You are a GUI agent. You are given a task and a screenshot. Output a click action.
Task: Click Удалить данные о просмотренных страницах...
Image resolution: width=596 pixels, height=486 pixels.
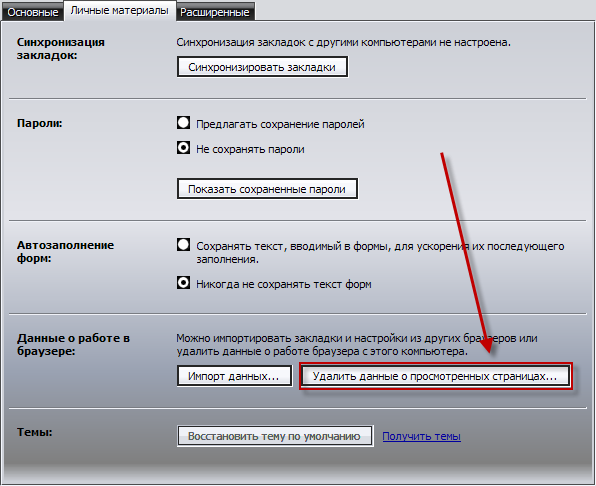435,376
